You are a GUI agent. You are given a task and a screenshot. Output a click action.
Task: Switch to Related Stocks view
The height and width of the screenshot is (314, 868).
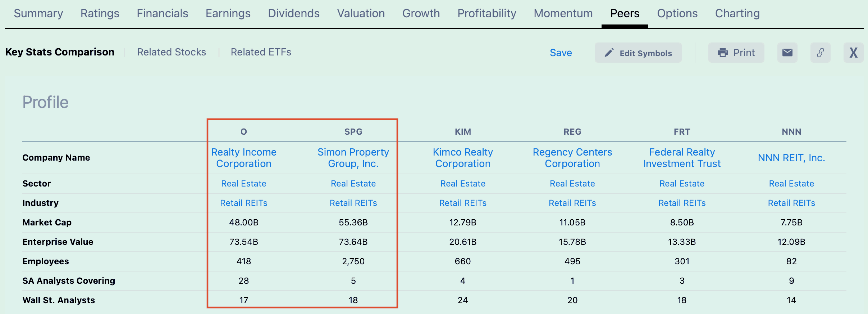pos(172,52)
